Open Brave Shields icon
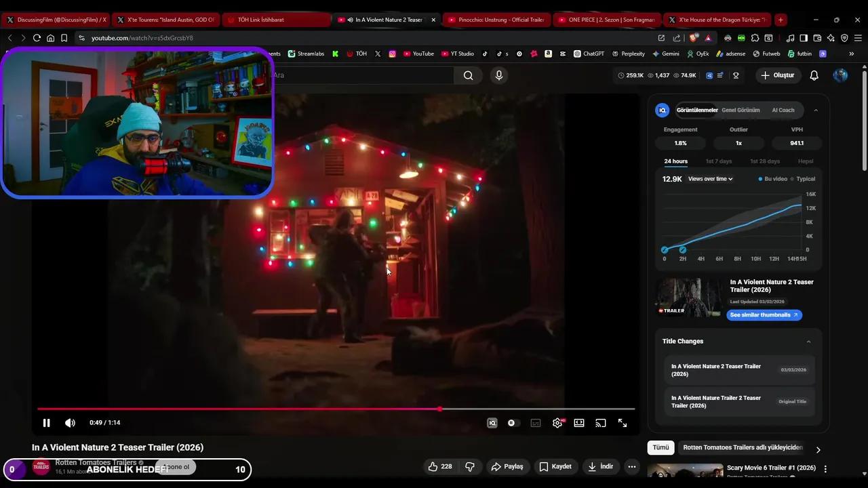 pyautogui.click(x=694, y=38)
